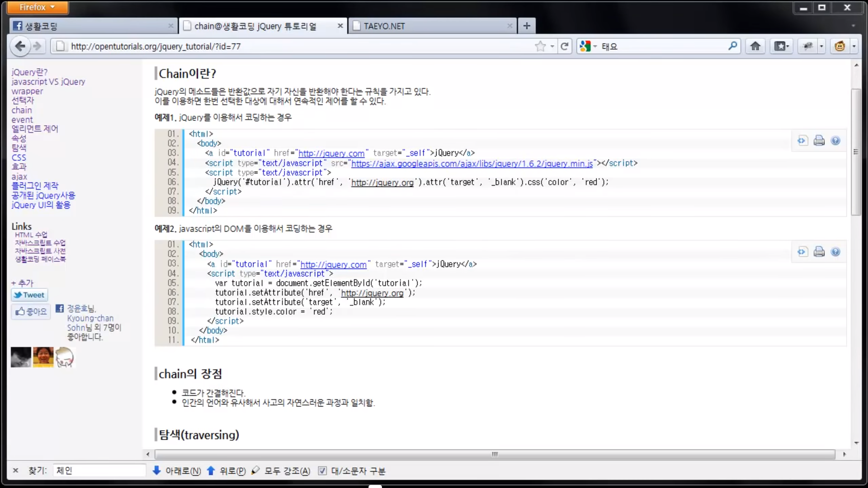
Task: Click the Home toolbar icon
Action: pos(755,46)
